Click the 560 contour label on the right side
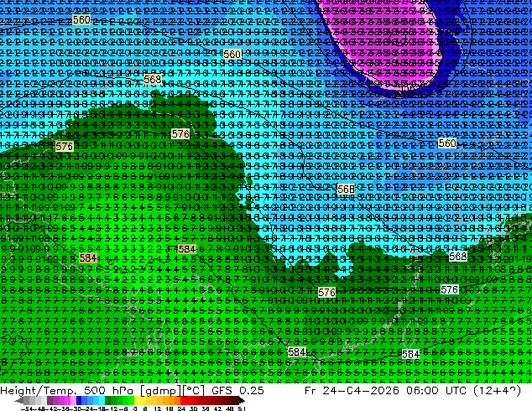532x411 pixels. [447, 143]
